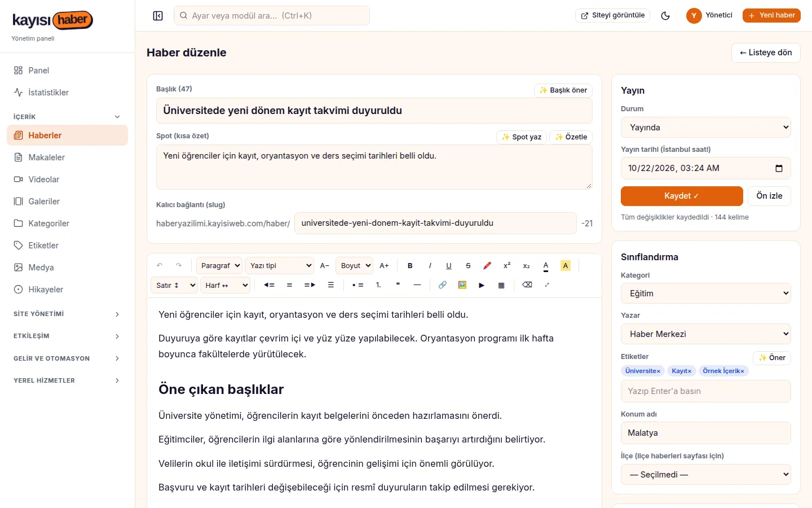The image size is (812, 508).
Task: Collapse the sidebar panel
Action: [x=158, y=16]
